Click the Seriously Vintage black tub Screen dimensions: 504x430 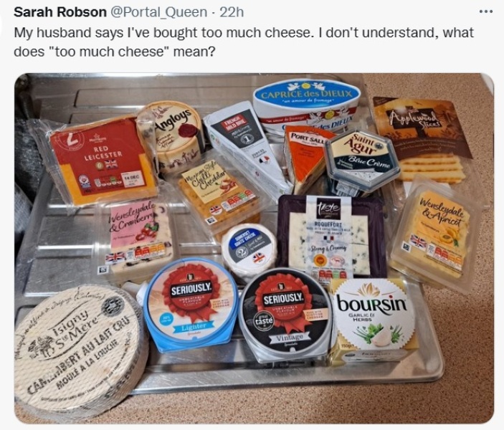click(284, 316)
